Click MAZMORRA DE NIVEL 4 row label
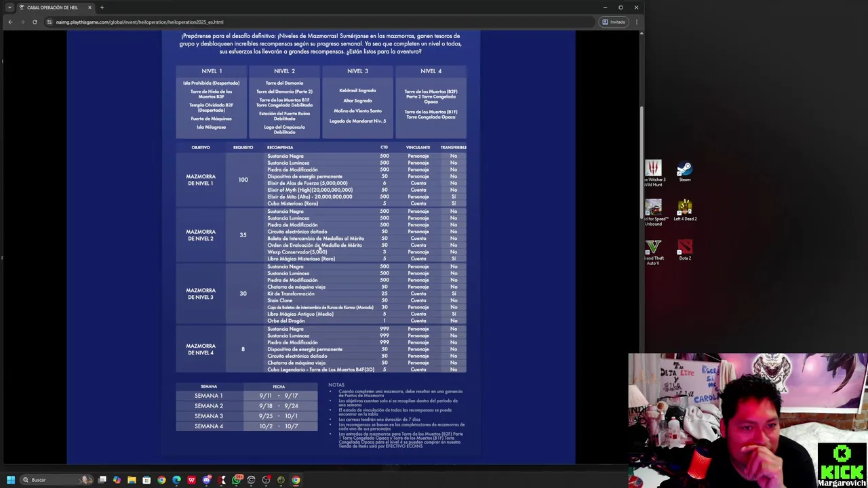The height and width of the screenshot is (488, 868). pos(201,349)
